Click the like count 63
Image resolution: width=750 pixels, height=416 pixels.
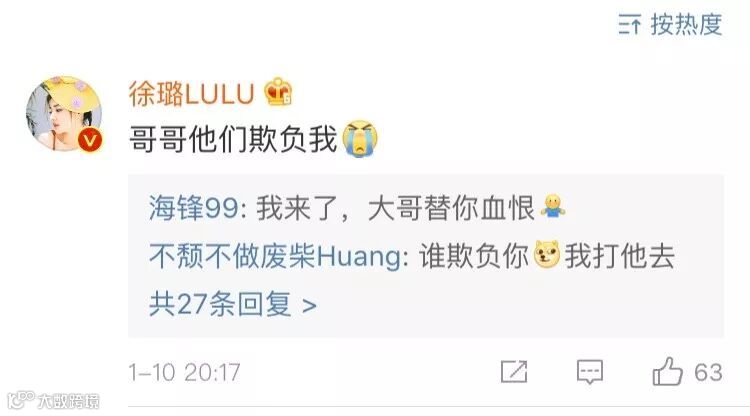[708, 372]
